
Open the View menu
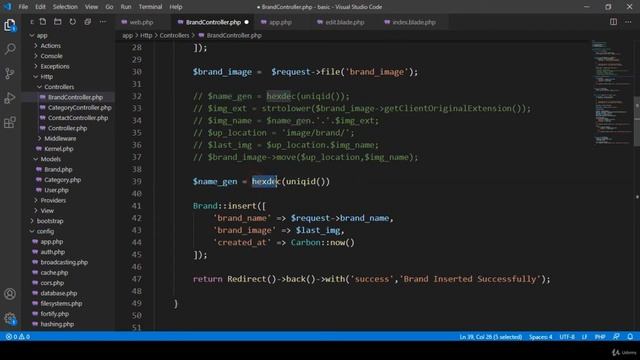click(x=91, y=7)
